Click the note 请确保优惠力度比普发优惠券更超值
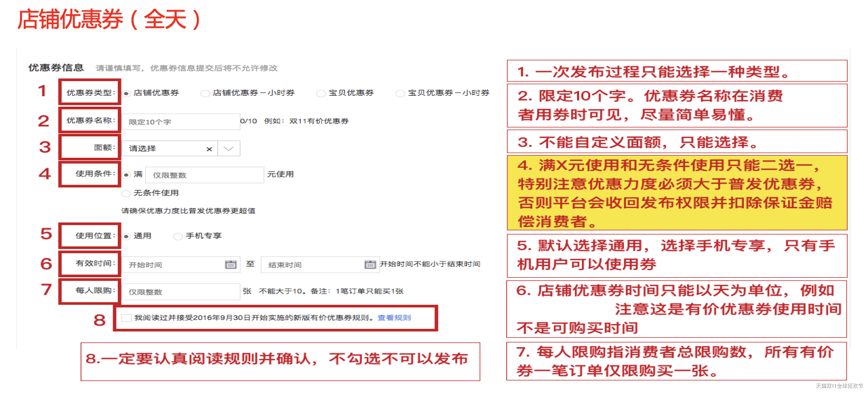This screenshot has width=868, height=393. (188, 210)
